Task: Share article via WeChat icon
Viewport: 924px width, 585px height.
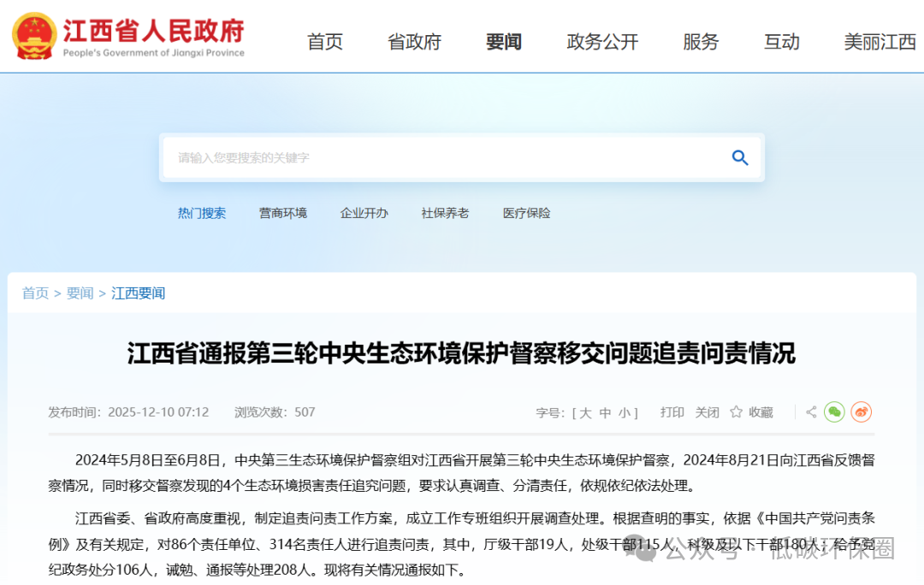Action: [834, 412]
